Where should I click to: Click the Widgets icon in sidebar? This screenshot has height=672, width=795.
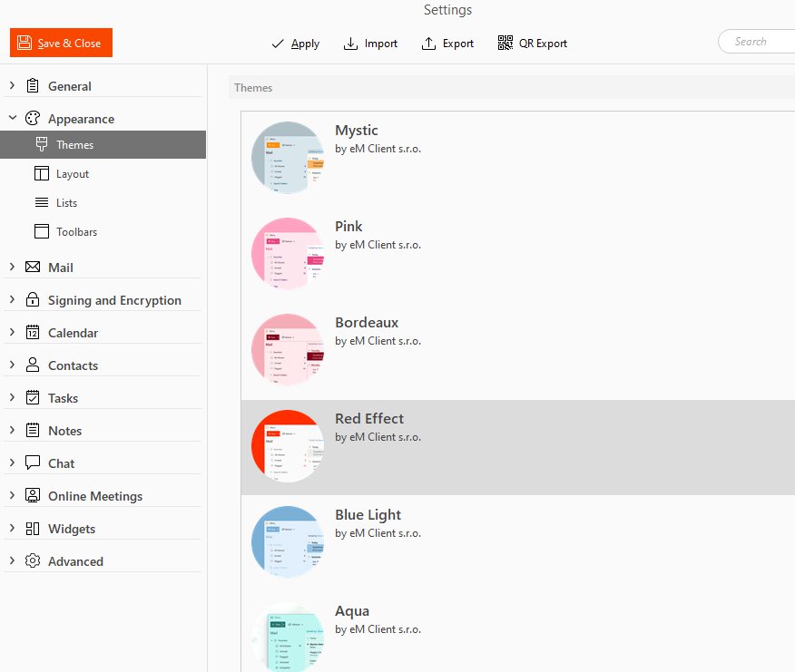[33, 529]
